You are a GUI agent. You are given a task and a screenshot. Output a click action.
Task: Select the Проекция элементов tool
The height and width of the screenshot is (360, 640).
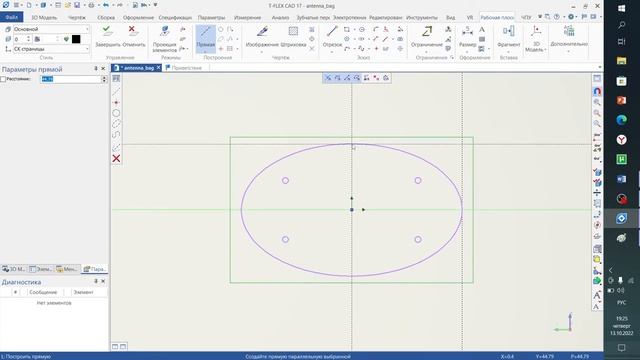point(164,39)
